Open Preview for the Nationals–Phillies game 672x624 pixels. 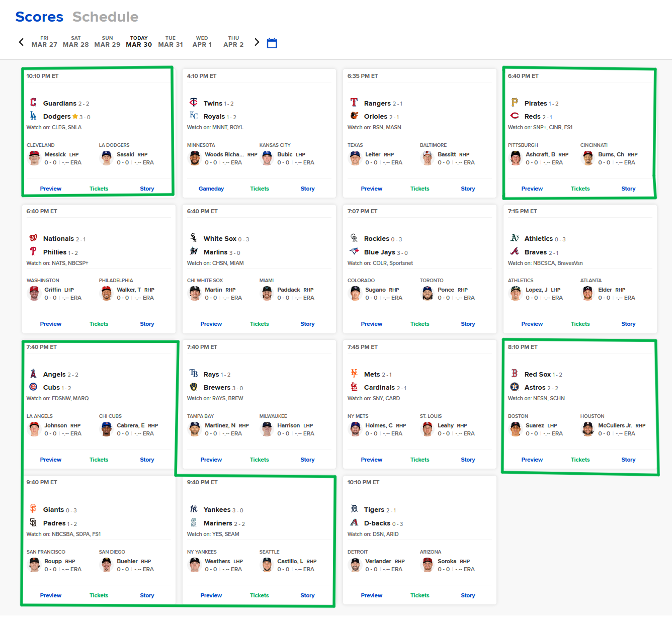pyautogui.click(x=51, y=324)
